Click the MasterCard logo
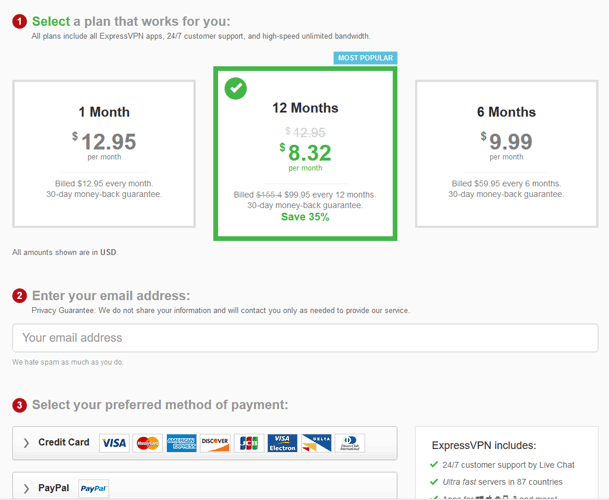 point(148,443)
